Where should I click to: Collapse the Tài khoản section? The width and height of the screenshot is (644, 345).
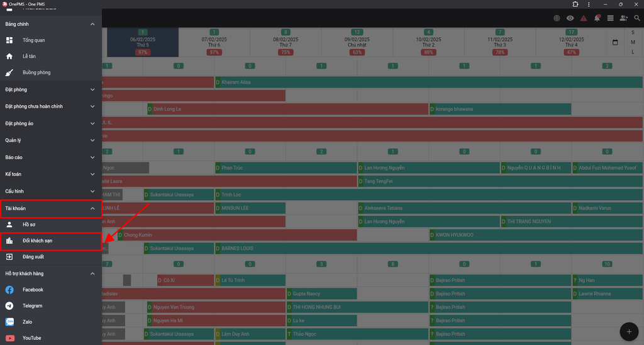51,208
